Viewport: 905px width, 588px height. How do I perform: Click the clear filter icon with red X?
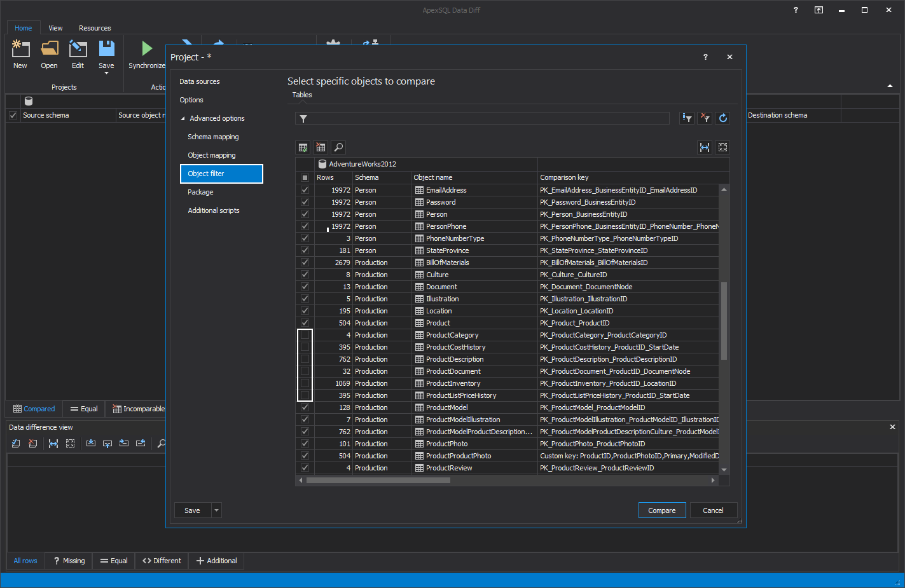click(705, 118)
